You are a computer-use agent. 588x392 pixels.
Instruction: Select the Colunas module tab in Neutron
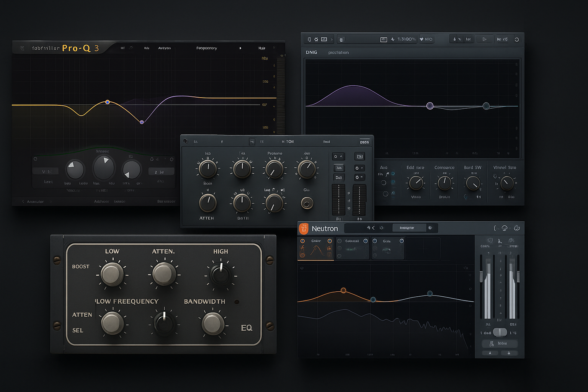click(x=352, y=249)
